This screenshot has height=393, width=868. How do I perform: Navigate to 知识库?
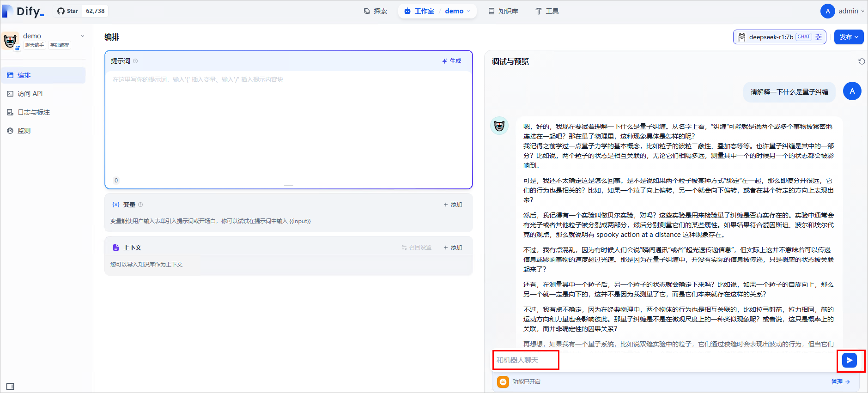tap(504, 11)
